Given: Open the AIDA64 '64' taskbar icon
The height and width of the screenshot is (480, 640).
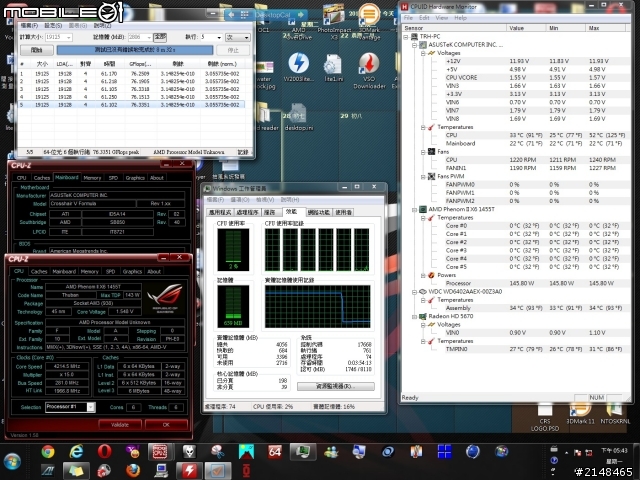Looking at the screenshot, I should [275, 452].
